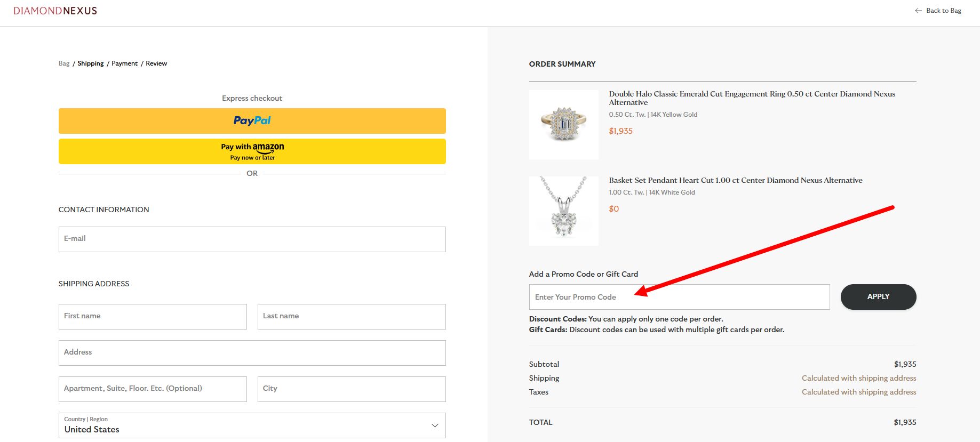Viewport: 980px width, 442px height.
Task: Select the Back to Bag link
Action: (943, 10)
